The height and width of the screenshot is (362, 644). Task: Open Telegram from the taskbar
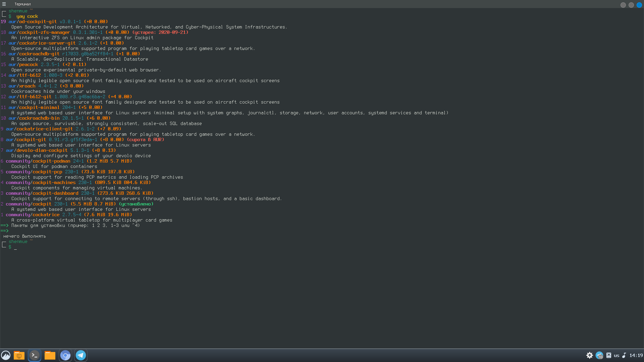81,355
